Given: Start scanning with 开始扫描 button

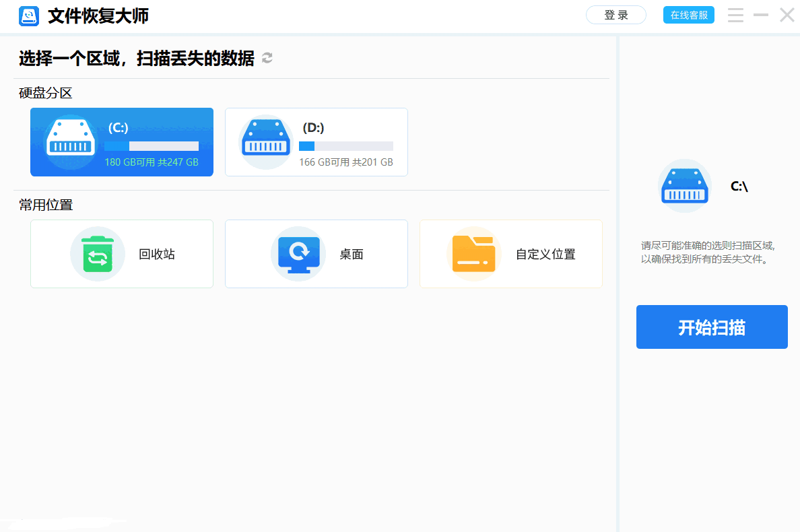Looking at the screenshot, I should (712, 327).
